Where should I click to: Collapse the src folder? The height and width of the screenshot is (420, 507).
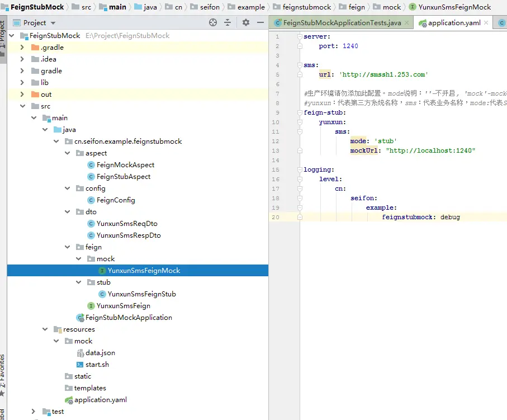22,106
